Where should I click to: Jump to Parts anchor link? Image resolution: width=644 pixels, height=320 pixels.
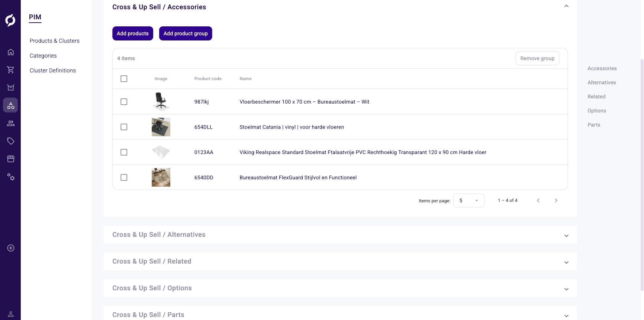coord(594,125)
